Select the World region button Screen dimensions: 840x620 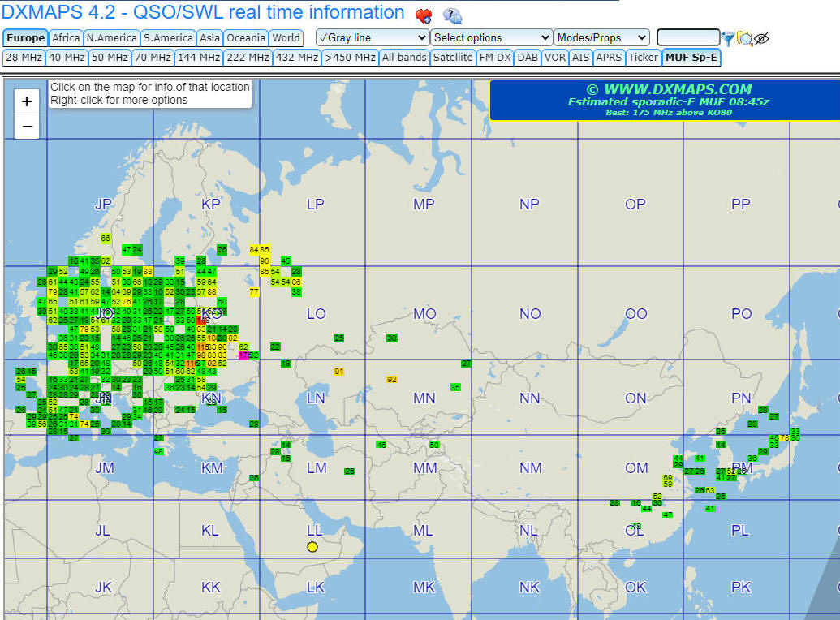click(x=286, y=37)
